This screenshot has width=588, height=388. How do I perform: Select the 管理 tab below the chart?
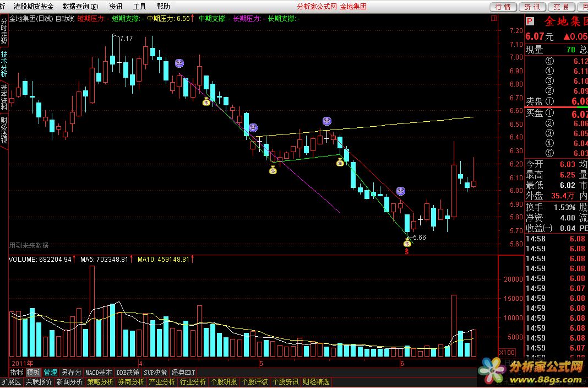pos(50,372)
